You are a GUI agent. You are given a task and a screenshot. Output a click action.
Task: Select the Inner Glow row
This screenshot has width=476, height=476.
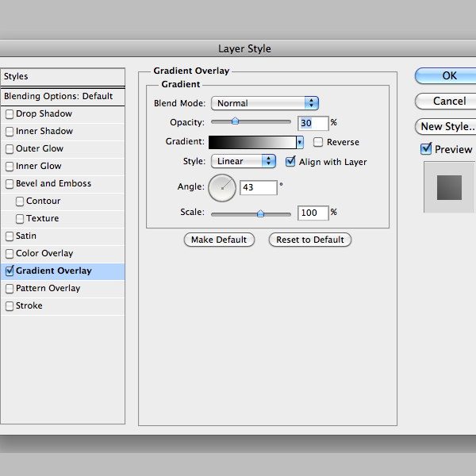(63, 167)
